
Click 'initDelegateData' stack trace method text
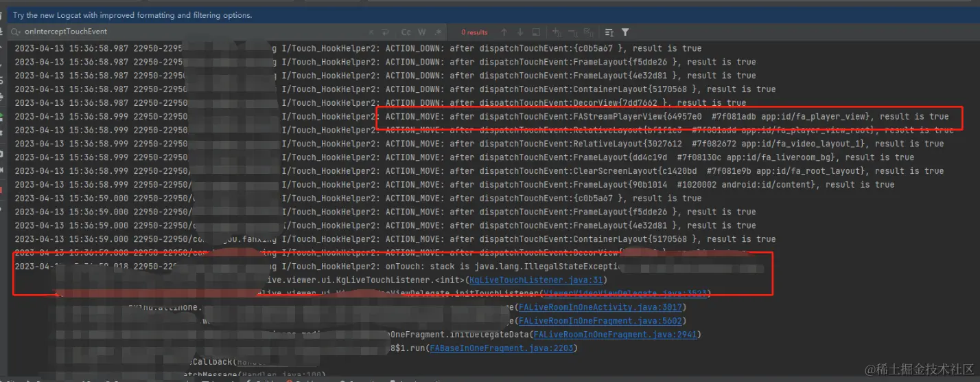tap(489, 335)
